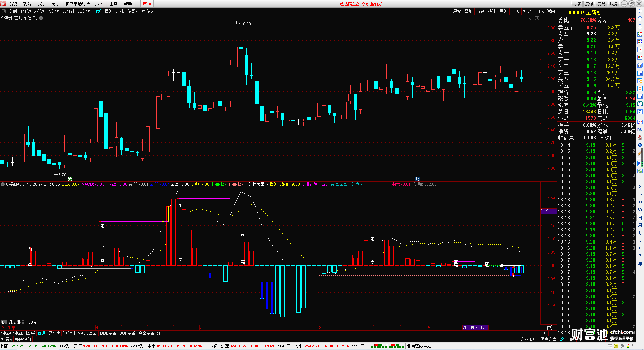Click the green refresh icon in the sidebar
This screenshot has width=644, height=350.
[640, 171]
